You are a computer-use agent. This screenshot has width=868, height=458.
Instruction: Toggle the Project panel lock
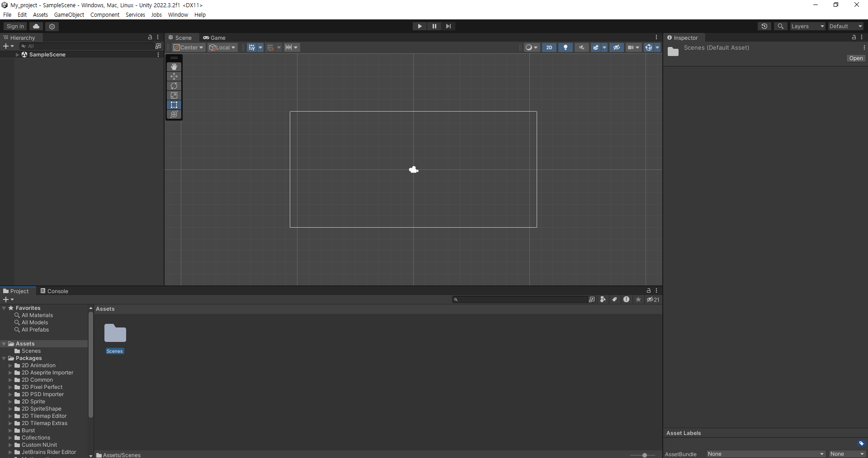click(649, 291)
